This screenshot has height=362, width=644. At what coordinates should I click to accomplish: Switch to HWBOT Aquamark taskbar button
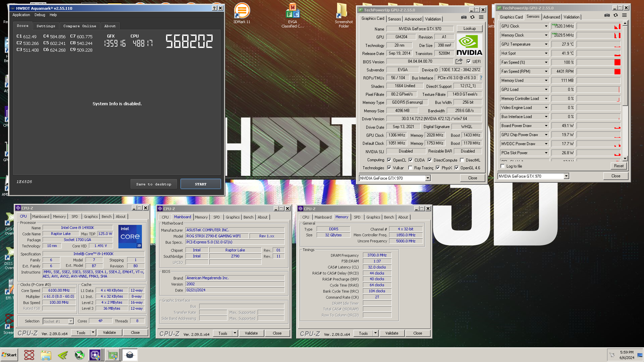pyautogui.click(x=130, y=355)
